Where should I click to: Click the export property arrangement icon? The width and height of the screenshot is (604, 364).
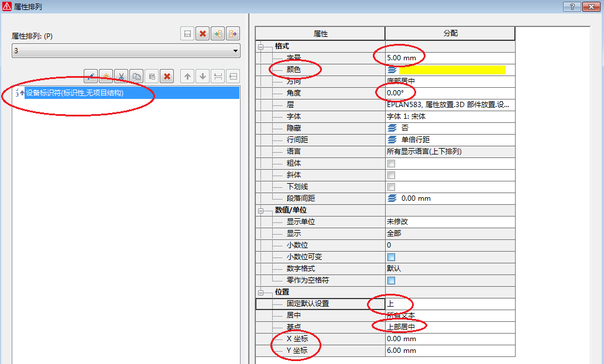[x=233, y=34]
